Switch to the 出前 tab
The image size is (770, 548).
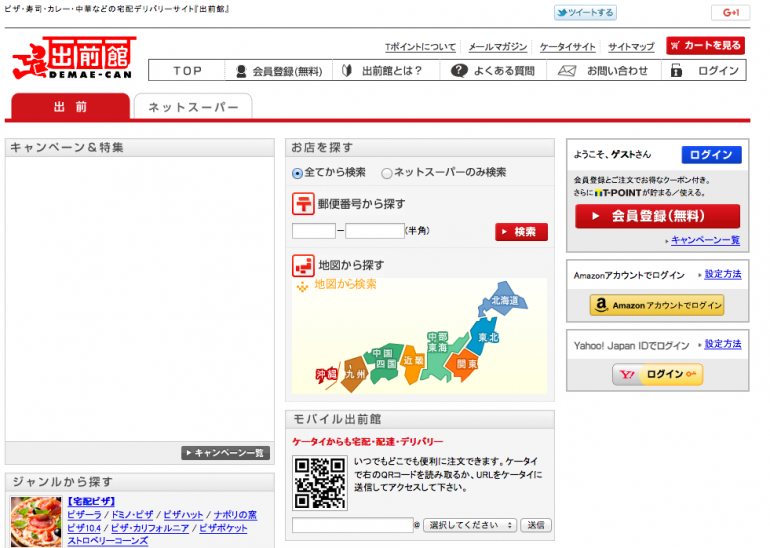70,107
